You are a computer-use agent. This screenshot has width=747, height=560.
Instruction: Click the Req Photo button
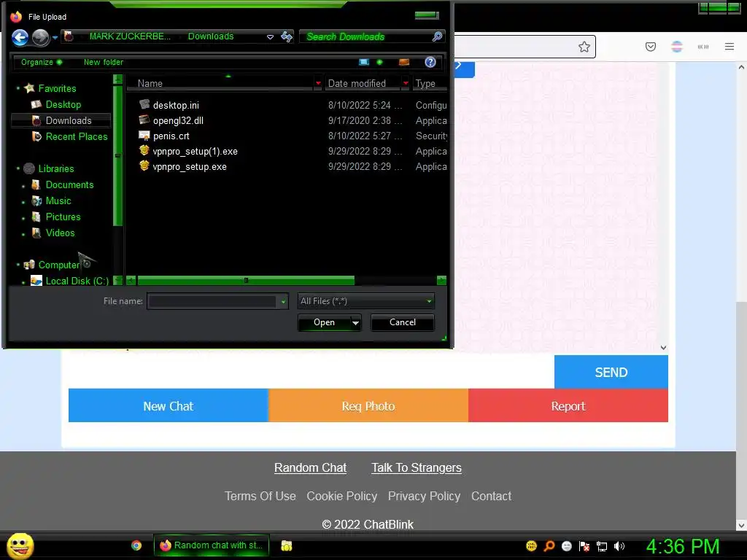[368, 405]
